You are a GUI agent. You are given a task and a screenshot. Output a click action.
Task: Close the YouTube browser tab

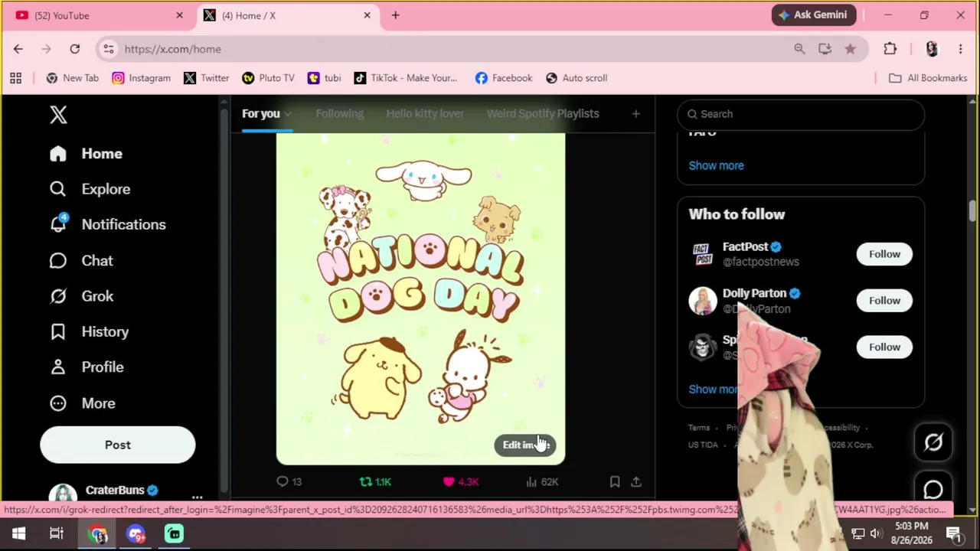pos(179,15)
